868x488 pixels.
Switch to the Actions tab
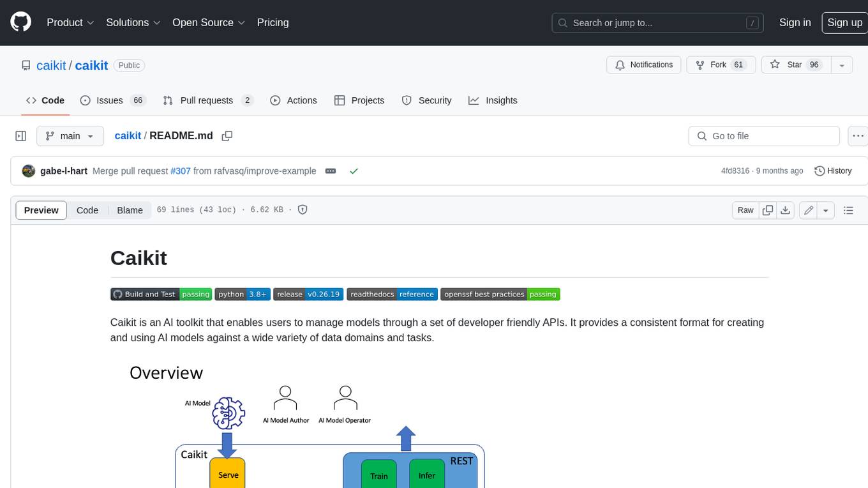[x=294, y=100]
